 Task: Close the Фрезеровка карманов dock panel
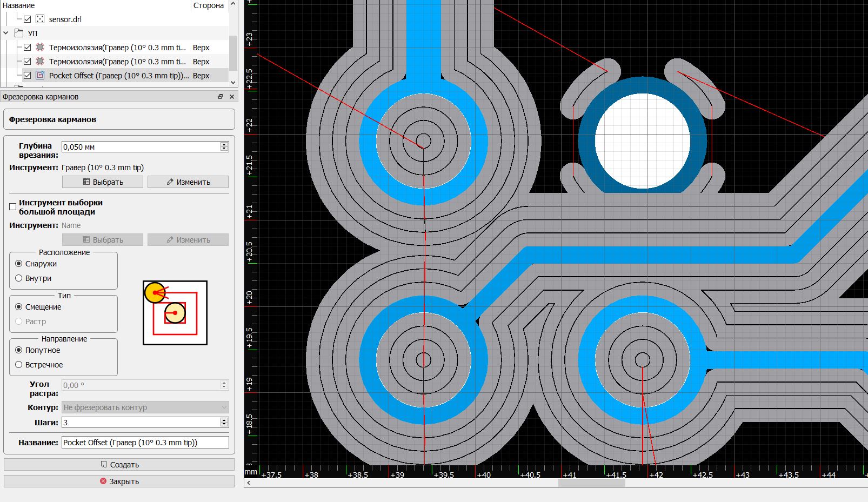232,97
